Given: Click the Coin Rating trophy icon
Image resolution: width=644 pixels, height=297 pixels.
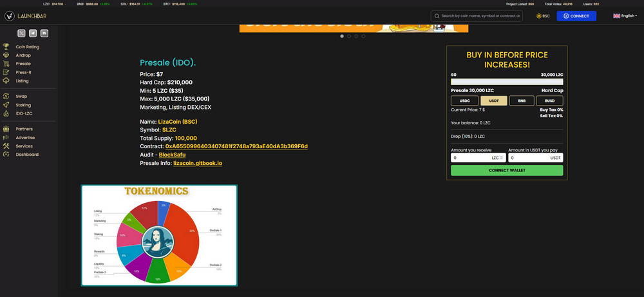Looking at the screenshot, I should point(6,47).
